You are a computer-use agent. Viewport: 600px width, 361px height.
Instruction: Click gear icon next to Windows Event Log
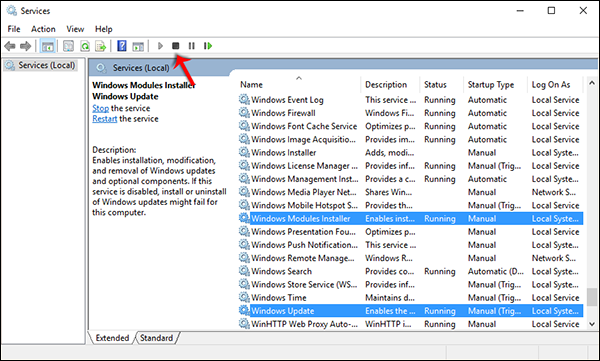[244, 100]
